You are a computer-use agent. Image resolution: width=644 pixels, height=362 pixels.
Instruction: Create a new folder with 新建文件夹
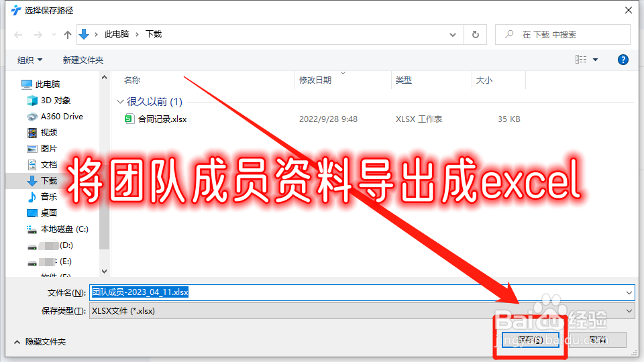(83, 60)
